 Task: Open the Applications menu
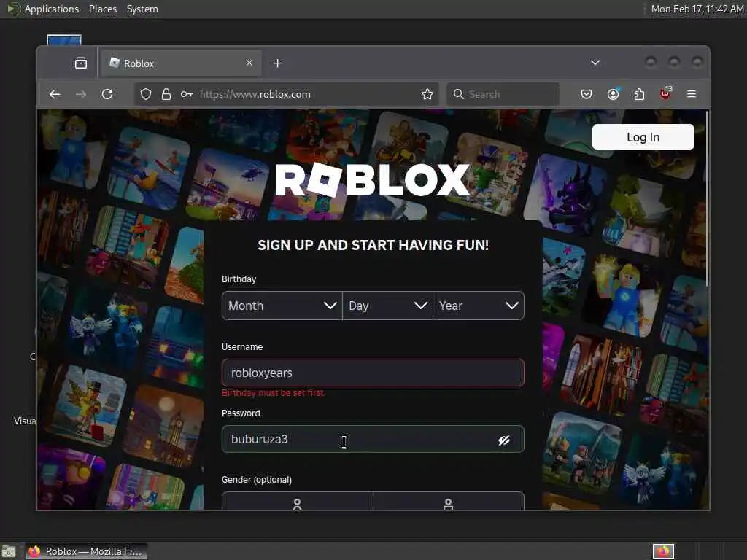(x=52, y=9)
